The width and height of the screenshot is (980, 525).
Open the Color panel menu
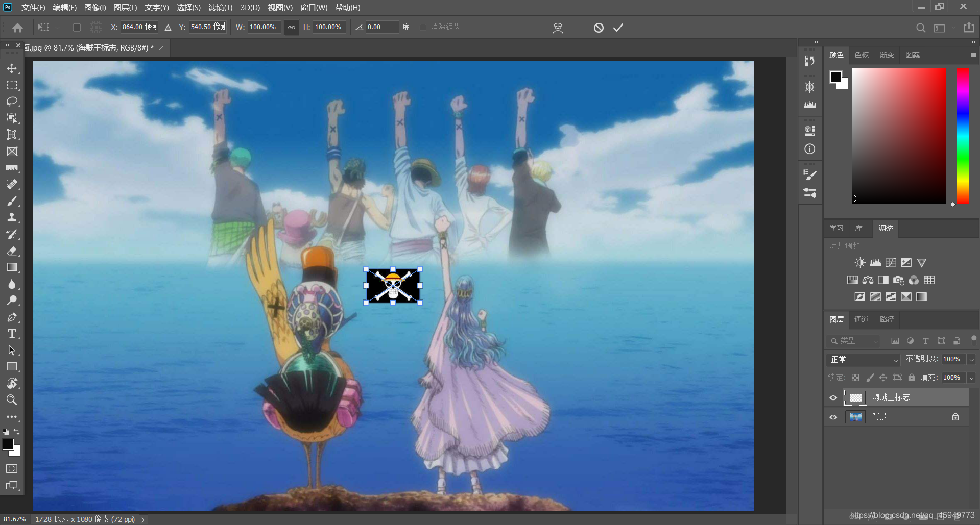[x=973, y=55]
